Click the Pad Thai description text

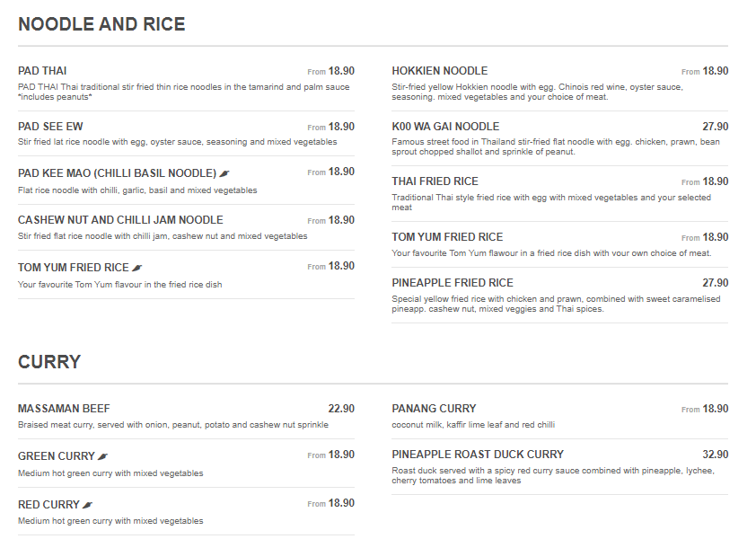(184, 92)
